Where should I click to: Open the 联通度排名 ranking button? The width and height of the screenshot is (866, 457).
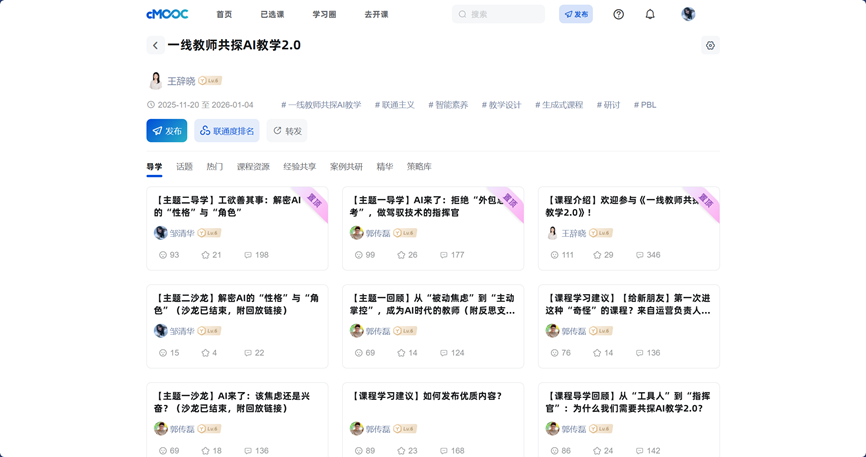(x=227, y=131)
